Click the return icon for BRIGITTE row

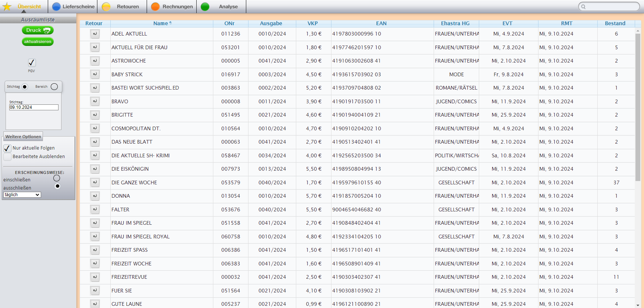[x=95, y=115]
